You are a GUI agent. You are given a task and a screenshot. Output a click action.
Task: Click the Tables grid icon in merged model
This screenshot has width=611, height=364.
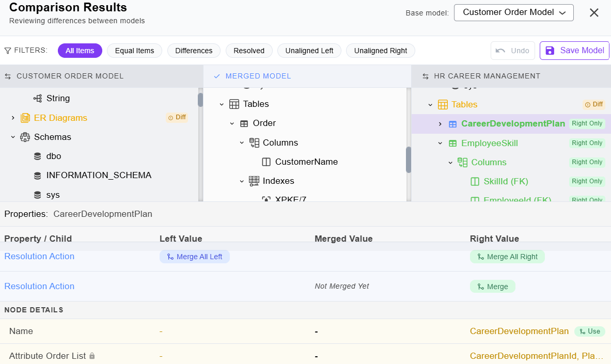[234, 104]
